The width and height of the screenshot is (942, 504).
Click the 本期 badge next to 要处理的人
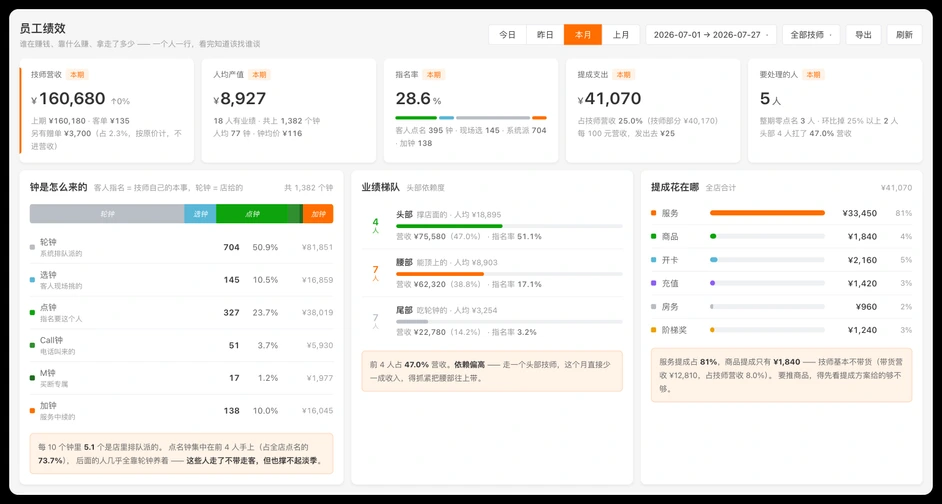(x=813, y=75)
